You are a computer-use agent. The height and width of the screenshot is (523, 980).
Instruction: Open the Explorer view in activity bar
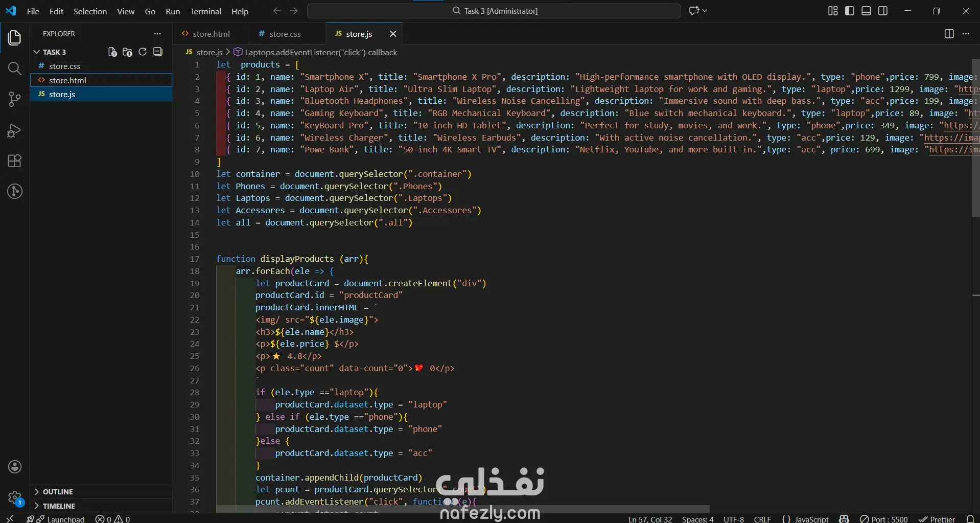click(15, 37)
